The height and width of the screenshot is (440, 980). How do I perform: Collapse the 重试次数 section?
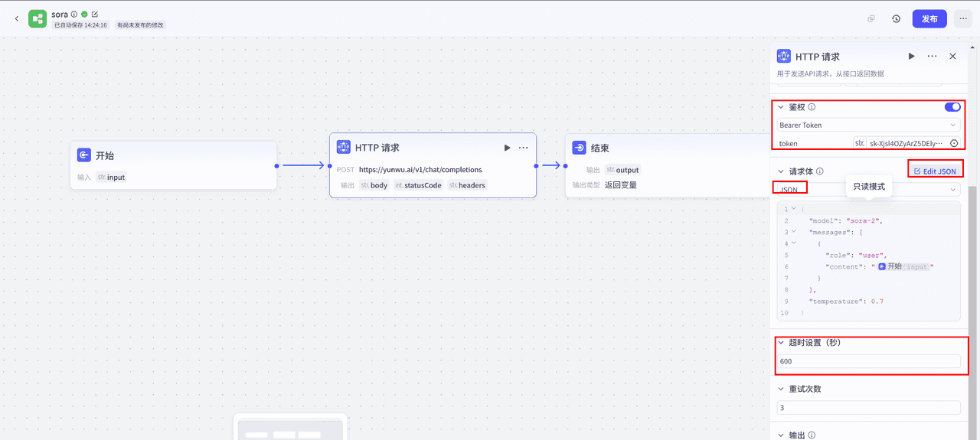coord(782,389)
